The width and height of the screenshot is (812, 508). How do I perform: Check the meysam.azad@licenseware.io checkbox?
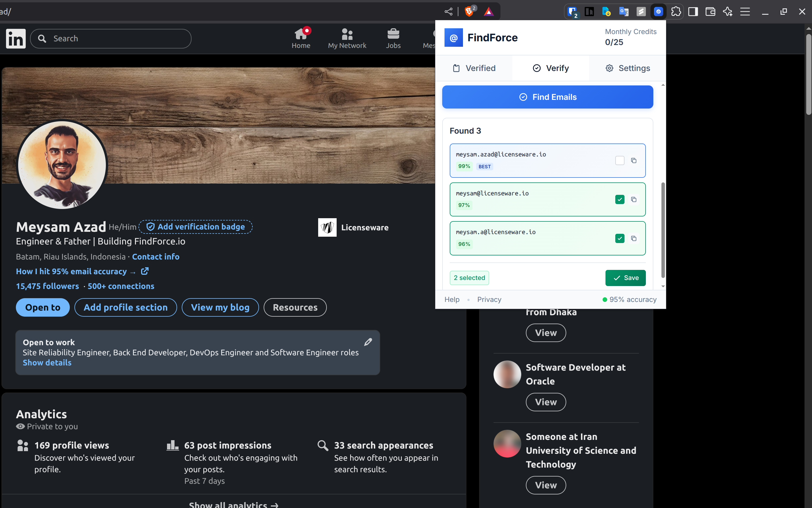click(620, 160)
